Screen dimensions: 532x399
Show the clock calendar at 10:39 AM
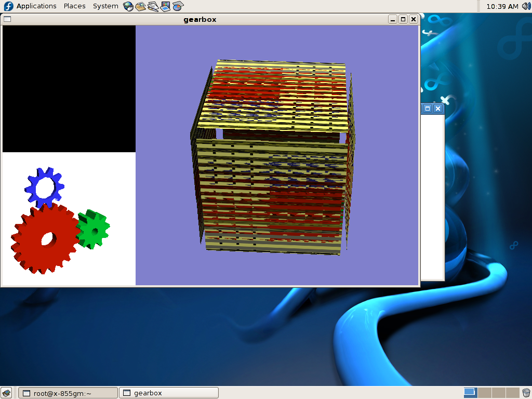tap(502, 6)
